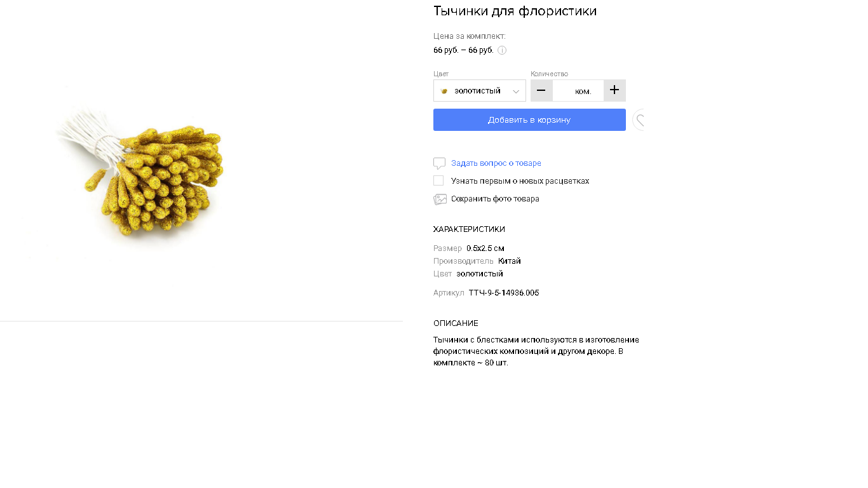Click the 'ОПИСАНИЕ' section heading

(x=456, y=323)
